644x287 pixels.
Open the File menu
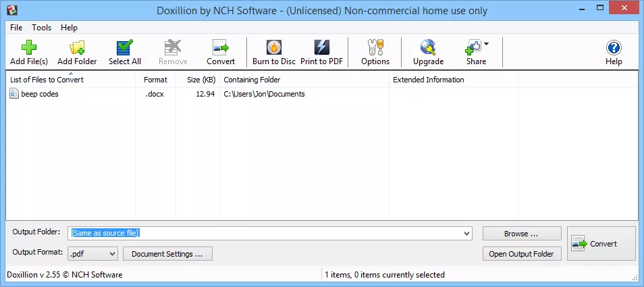coord(16,28)
